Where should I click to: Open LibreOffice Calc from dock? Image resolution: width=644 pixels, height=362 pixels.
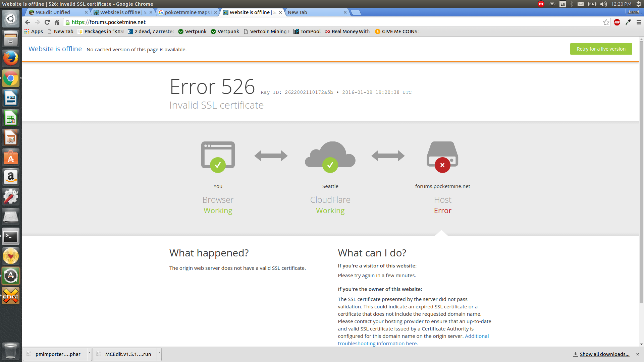[11, 118]
